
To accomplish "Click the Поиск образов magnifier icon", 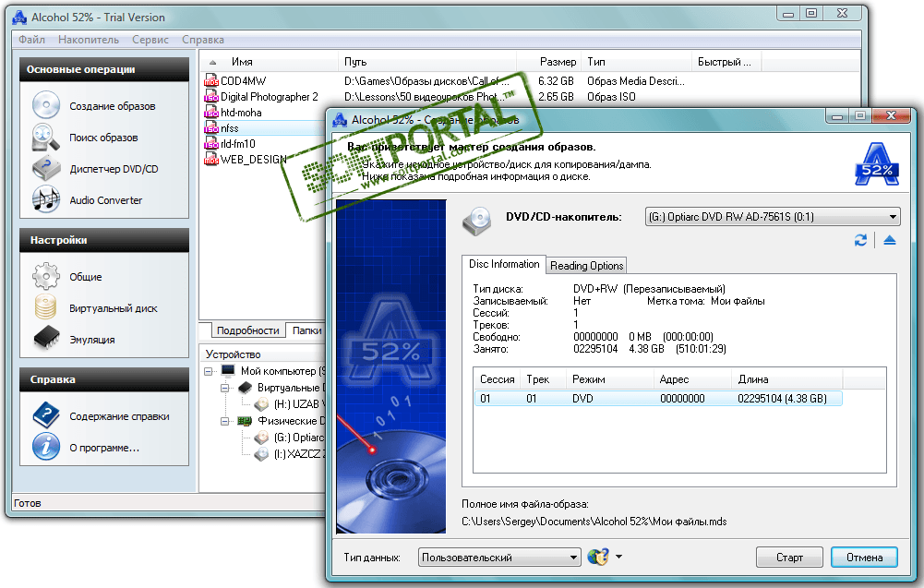I will coord(46,138).
